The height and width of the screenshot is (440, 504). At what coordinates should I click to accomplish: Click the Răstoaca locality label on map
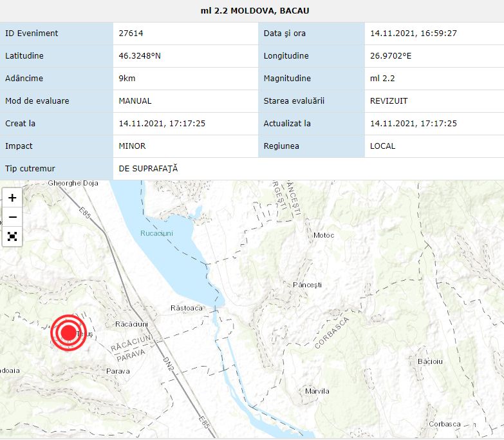tap(187, 308)
